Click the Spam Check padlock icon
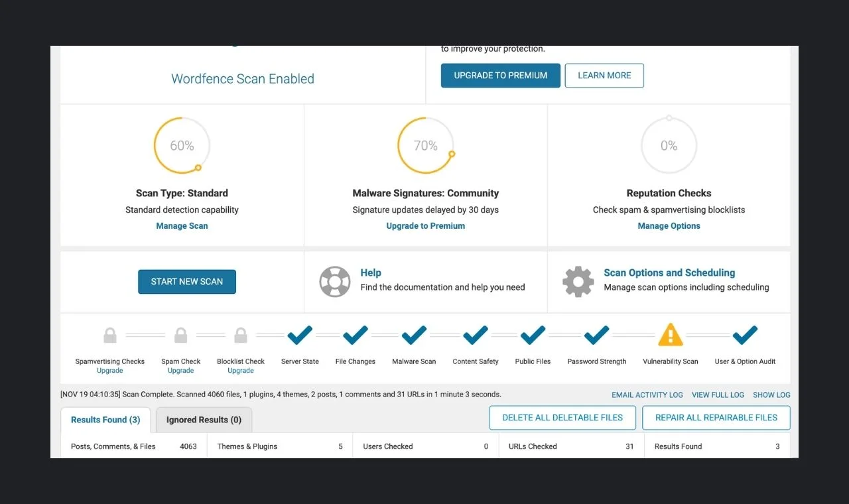The width and height of the screenshot is (849, 504). (x=180, y=336)
